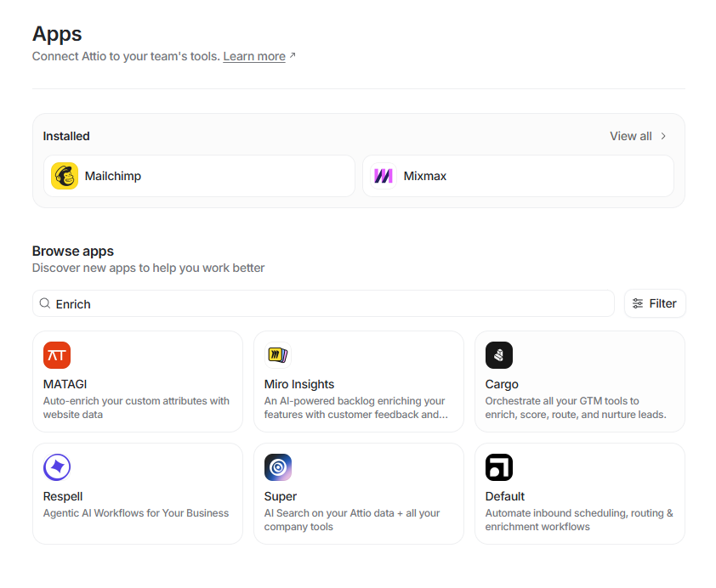
Task: Click the Super app gradient icon
Action: tap(277, 467)
